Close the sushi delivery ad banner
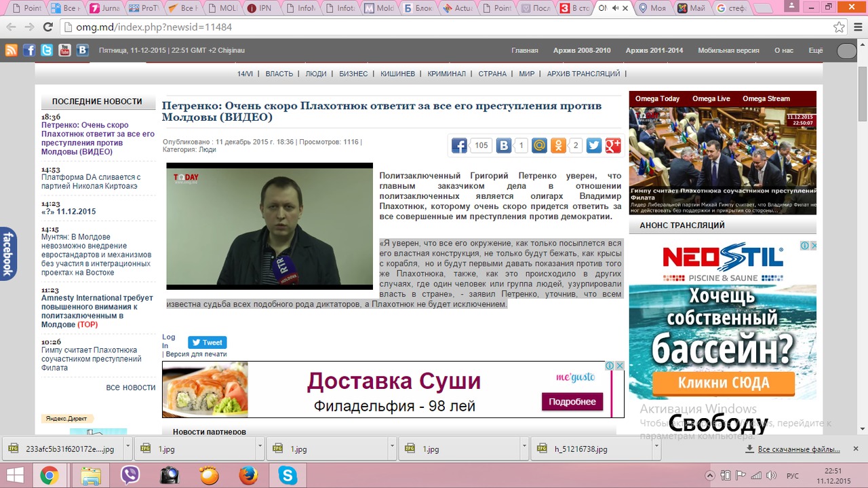This screenshot has width=868, height=488. tap(619, 366)
